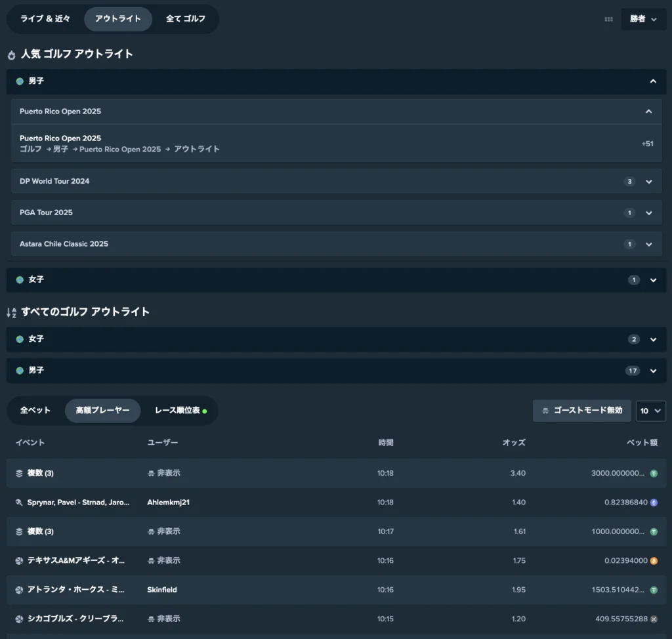Image resolution: width=672 pixels, height=639 pixels.
Task: Open the 勝者 market dropdown
Action: pyautogui.click(x=643, y=19)
